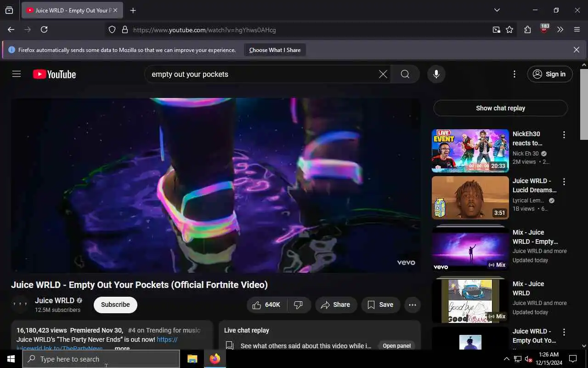Open the Mix - Juice WRLD car drawing thumbnail
This screenshot has height=368, width=588.
coord(470,300)
